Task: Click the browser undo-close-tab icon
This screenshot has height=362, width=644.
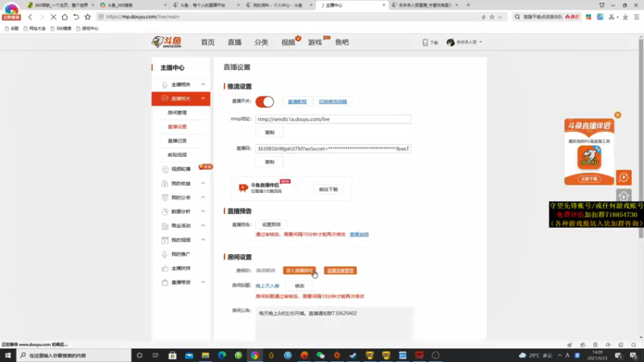Action: (x=76, y=17)
